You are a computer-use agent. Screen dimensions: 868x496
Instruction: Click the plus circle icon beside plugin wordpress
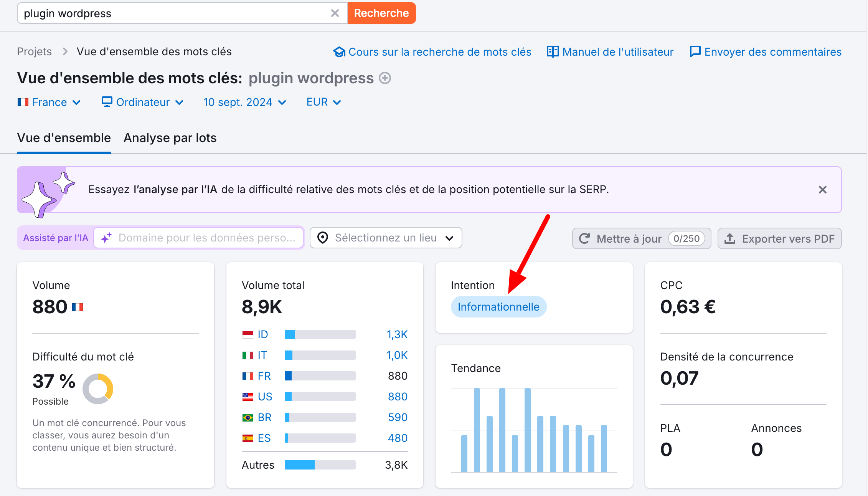tap(385, 78)
